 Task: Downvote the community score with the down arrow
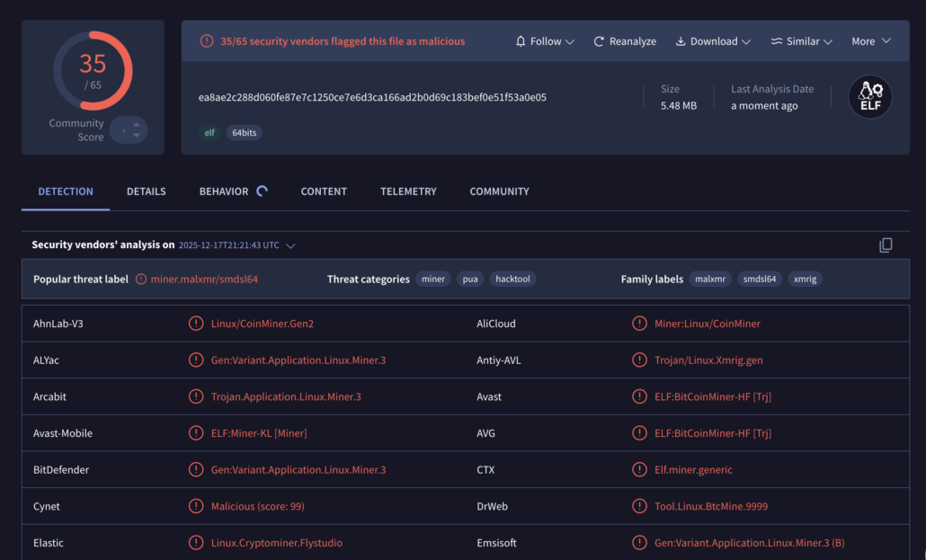click(137, 136)
